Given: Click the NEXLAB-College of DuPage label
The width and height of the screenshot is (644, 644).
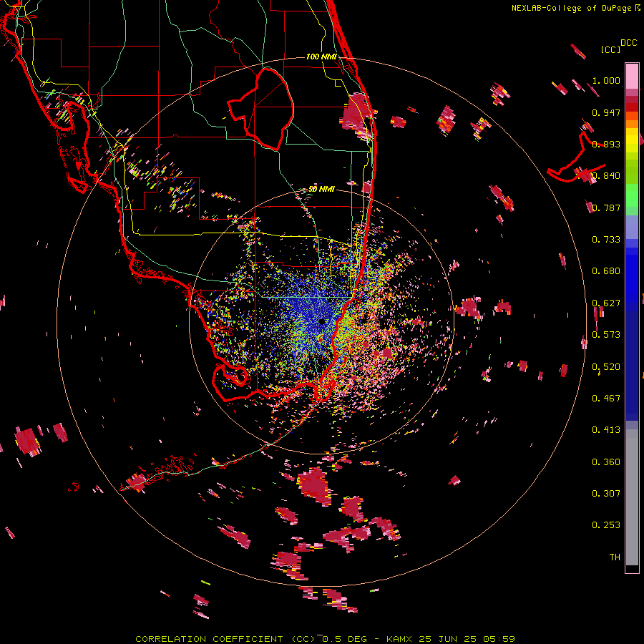Looking at the screenshot, I should [575, 8].
